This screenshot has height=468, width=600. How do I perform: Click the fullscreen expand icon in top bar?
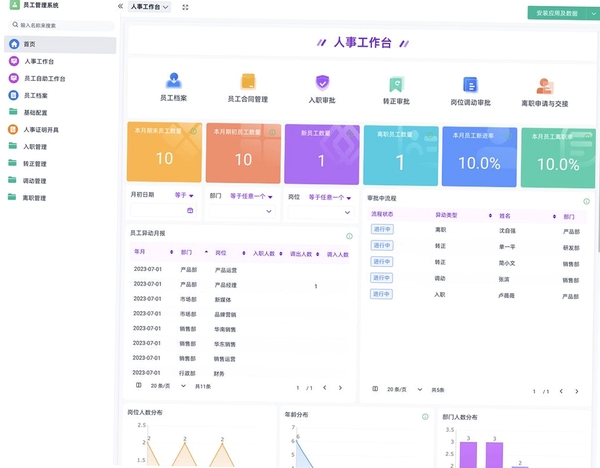[x=185, y=7]
